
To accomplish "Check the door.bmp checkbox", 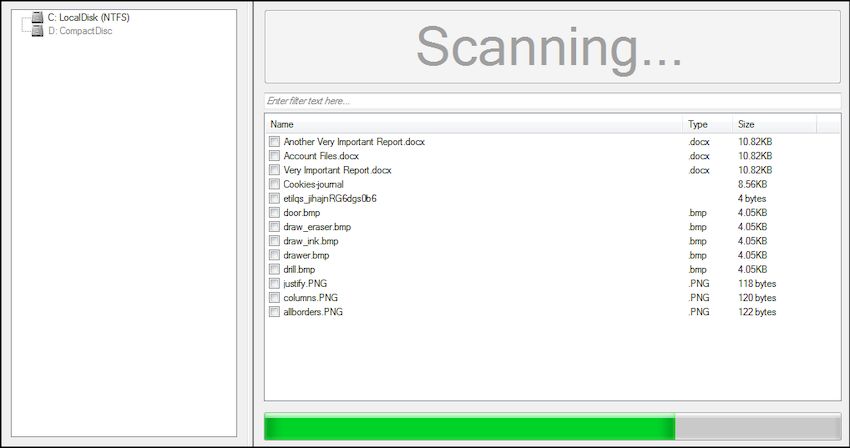I will (x=274, y=213).
